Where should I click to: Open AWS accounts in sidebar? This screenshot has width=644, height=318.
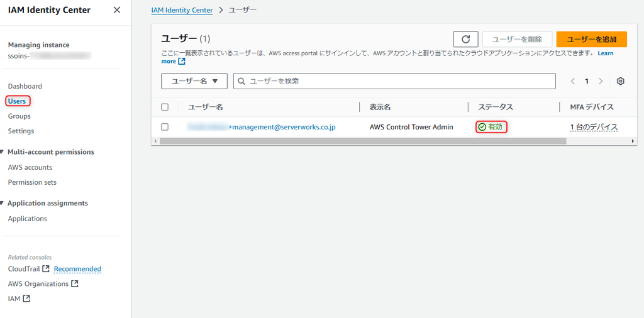coord(30,167)
